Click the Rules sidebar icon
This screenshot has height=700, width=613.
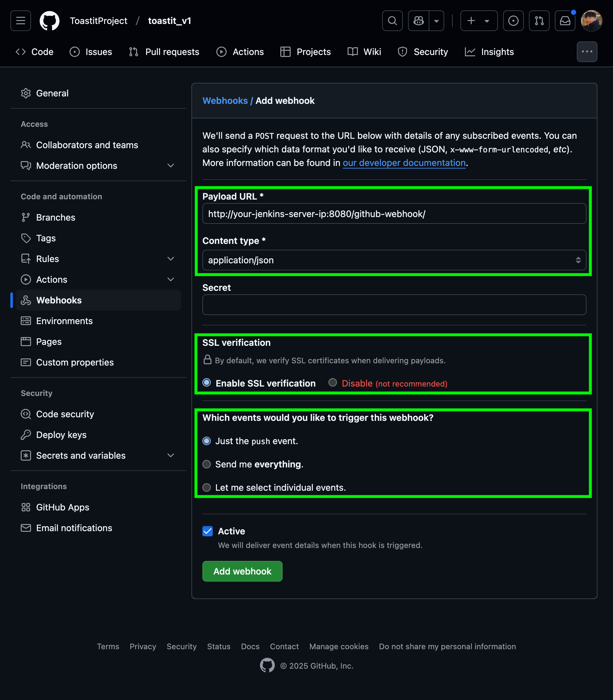26,259
